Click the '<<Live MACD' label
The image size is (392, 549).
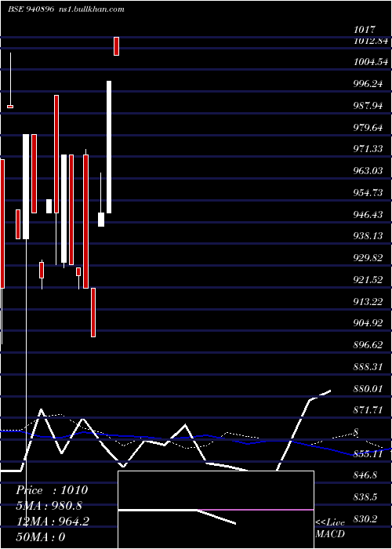330,529
